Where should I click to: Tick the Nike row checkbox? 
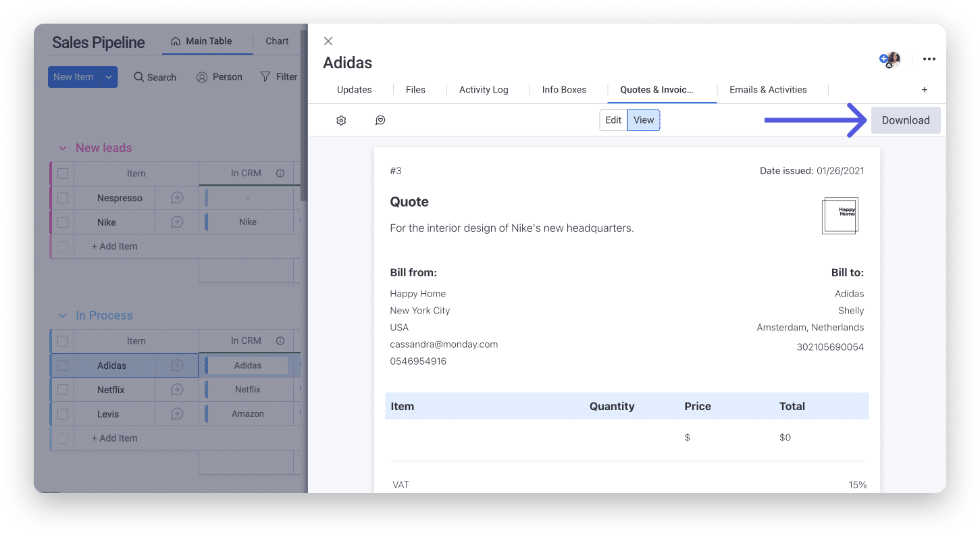click(63, 222)
